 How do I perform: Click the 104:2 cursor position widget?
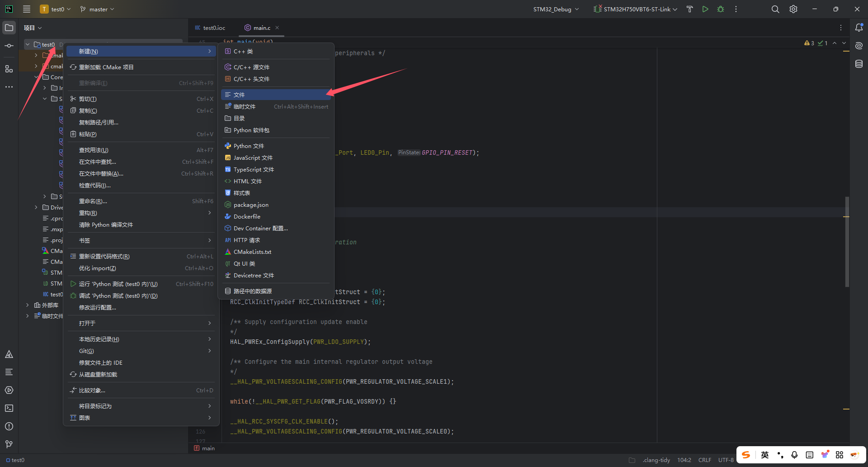(684, 460)
